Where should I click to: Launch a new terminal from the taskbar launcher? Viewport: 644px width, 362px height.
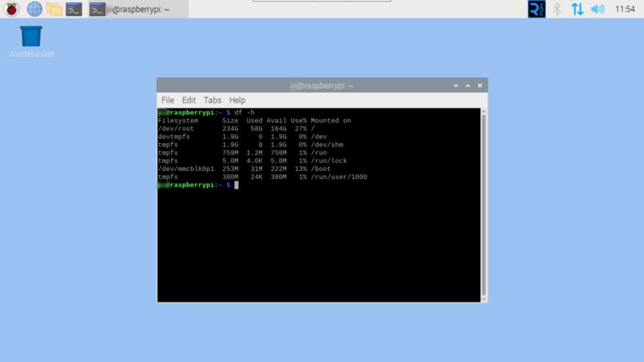[x=74, y=9]
